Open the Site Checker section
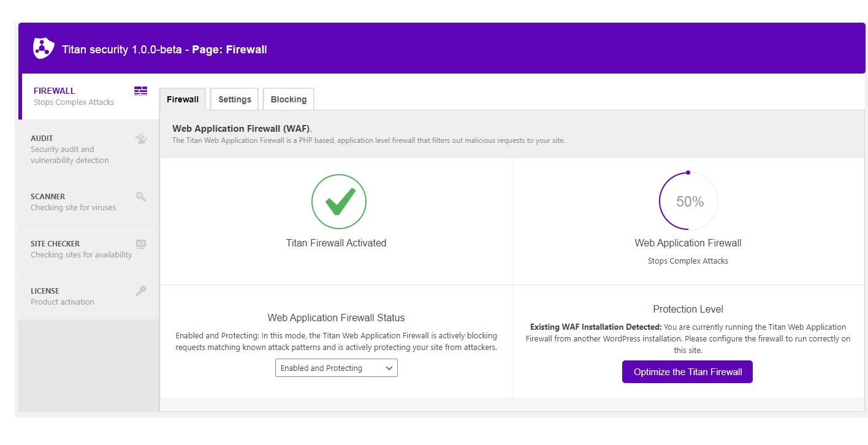 pyautogui.click(x=89, y=249)
